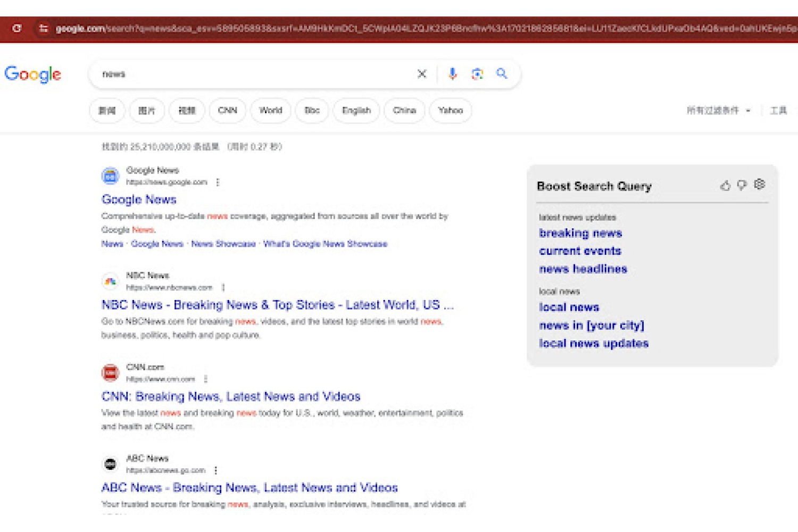Click the ABC News favicon
Viewport: 798px width, 532px height.
(110, 464)
